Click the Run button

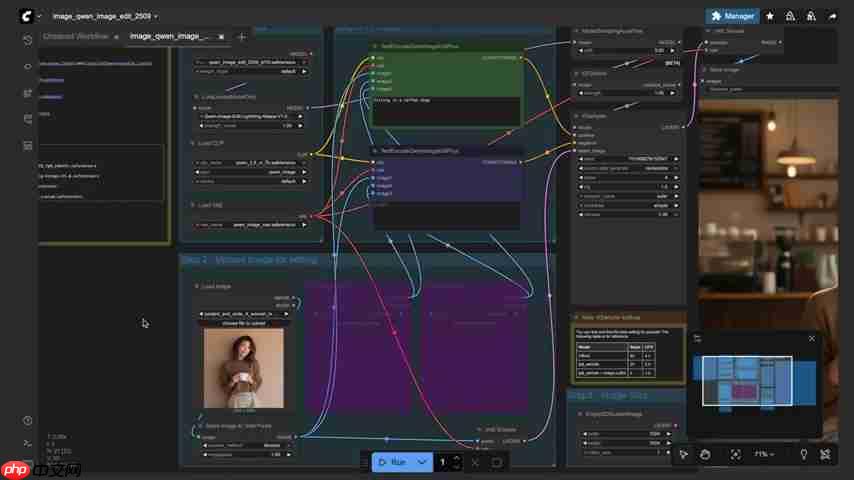click(393, 462)
